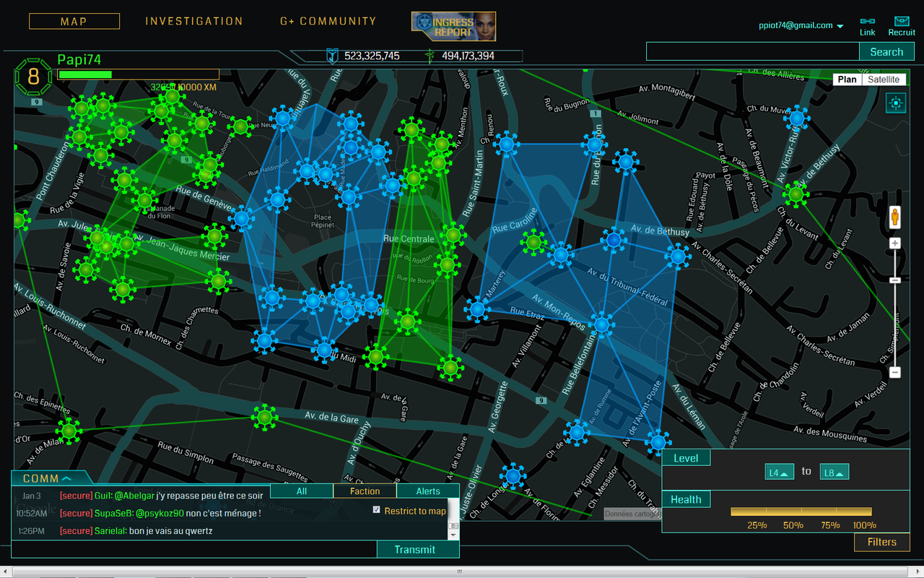Show All comm messages tab

[x=302, y=491]
